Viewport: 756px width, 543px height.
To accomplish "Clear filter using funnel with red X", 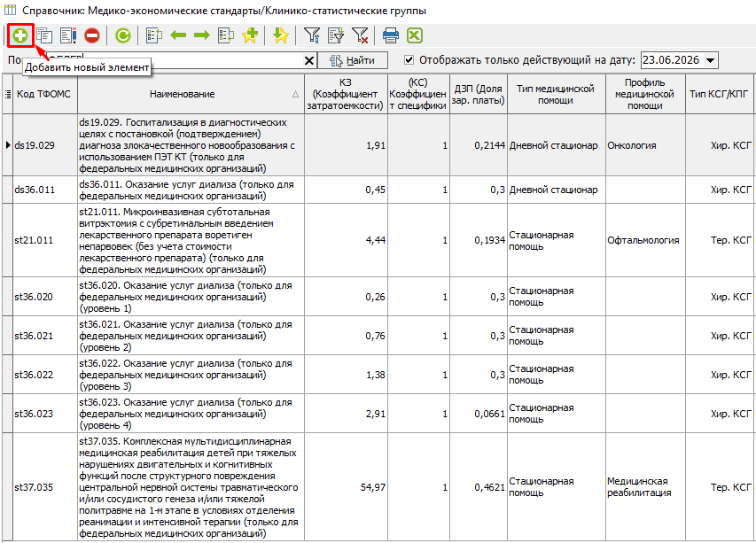I will [x=360, y=35].
